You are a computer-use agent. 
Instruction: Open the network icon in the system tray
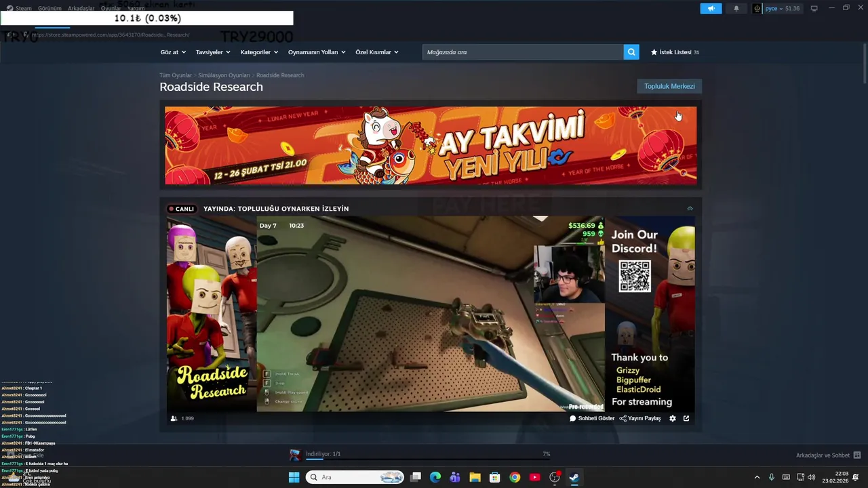[800, 477]
